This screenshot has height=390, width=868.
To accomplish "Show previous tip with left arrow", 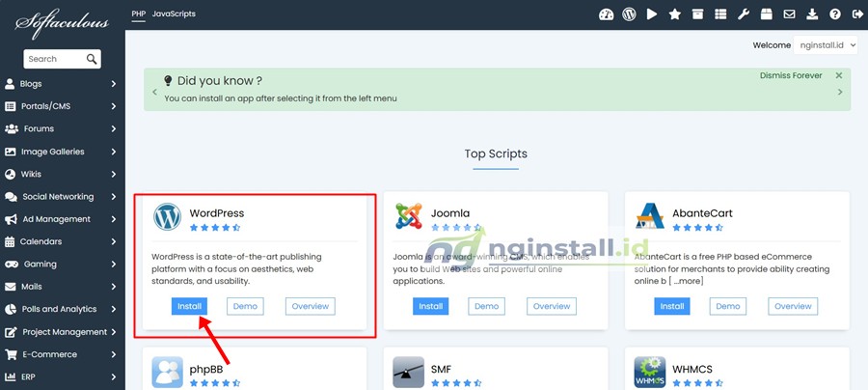I will coord(154,92).
